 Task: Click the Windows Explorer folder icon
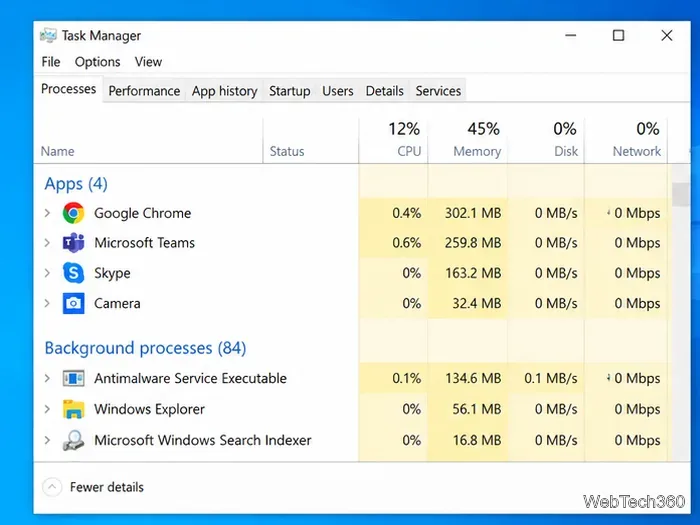click(x=74, y=409)
